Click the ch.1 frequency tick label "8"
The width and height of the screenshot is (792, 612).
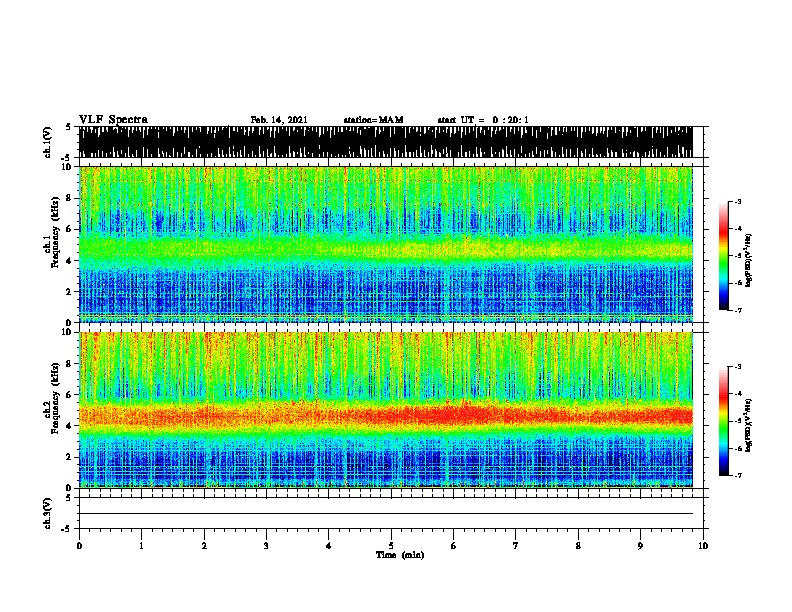point(70,198)
